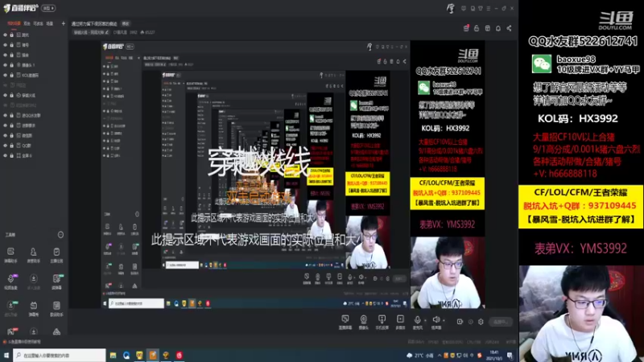Viewport: 644px width, 362px height.
Task: Open the notification bell at the top right
Action: coord(497,28)
